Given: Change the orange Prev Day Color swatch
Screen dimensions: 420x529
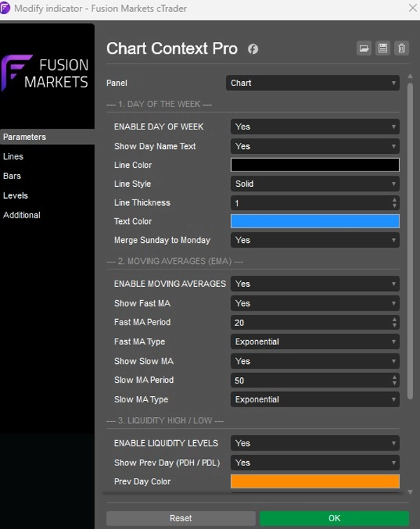Looking at the screenshot, I should coord(315,481).
